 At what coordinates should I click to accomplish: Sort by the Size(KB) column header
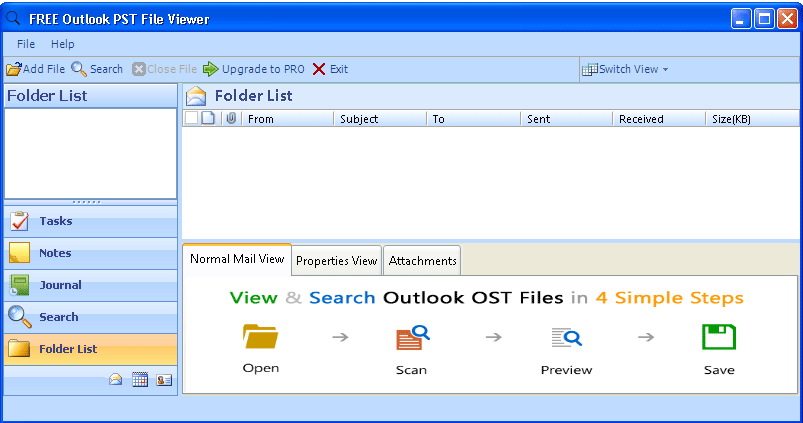[752, 119]
